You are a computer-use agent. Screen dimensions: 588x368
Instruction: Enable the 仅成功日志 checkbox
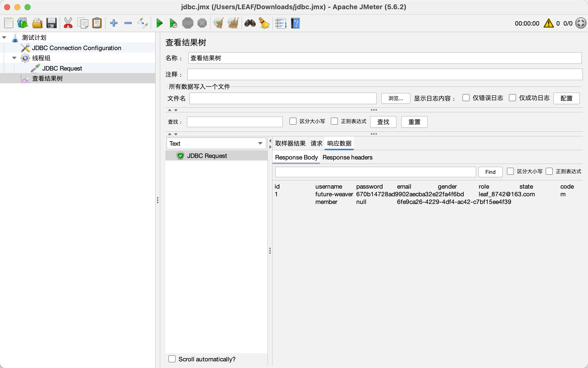[512, 98]
